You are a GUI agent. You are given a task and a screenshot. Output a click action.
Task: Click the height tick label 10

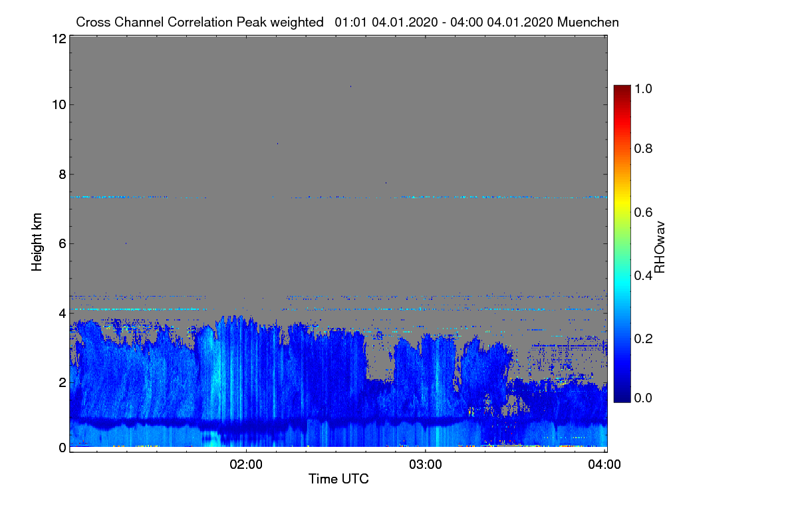pos(58,104)
